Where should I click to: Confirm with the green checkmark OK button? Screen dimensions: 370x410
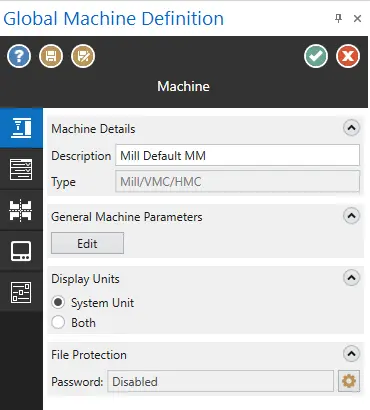(x=316, y=56)
